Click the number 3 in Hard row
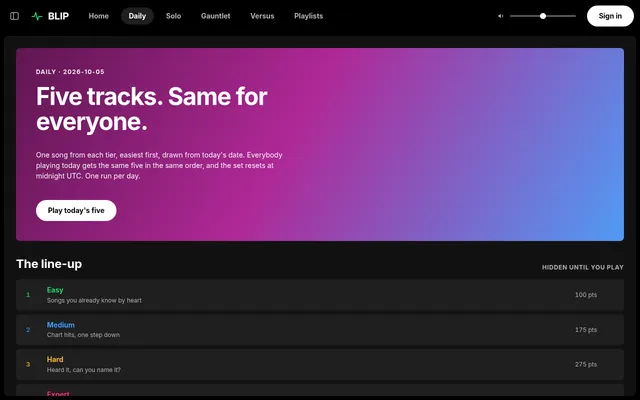 [28, 364]
